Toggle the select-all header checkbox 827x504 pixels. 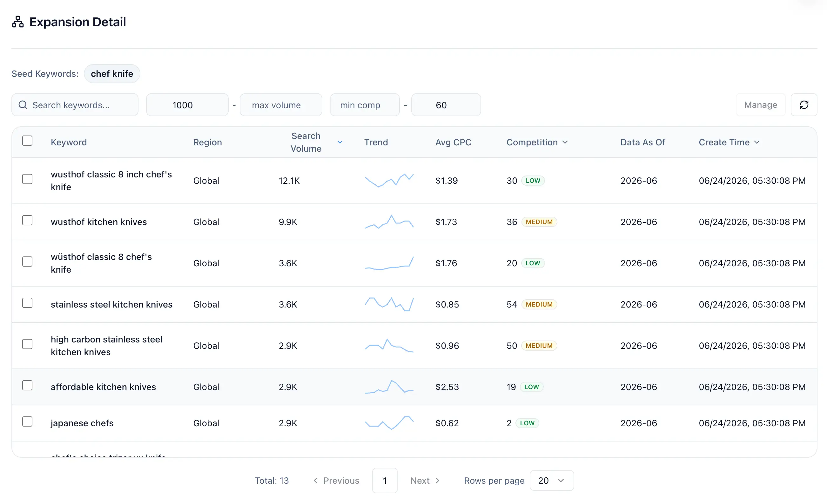pos(27,141)
